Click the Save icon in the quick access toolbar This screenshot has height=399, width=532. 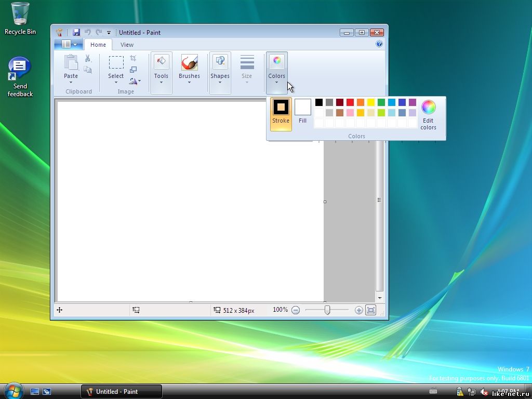(76, 32)
